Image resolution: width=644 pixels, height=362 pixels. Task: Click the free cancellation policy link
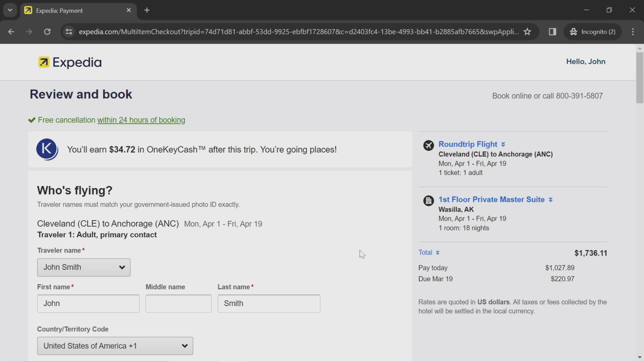tap(141, 120)
